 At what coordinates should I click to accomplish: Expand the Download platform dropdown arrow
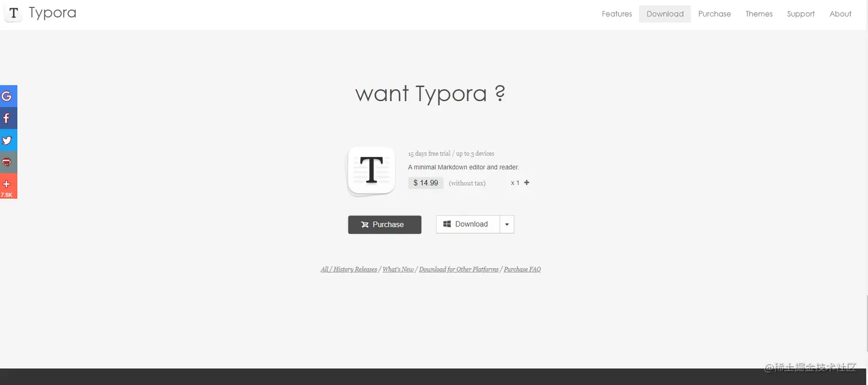click(507, 224)
